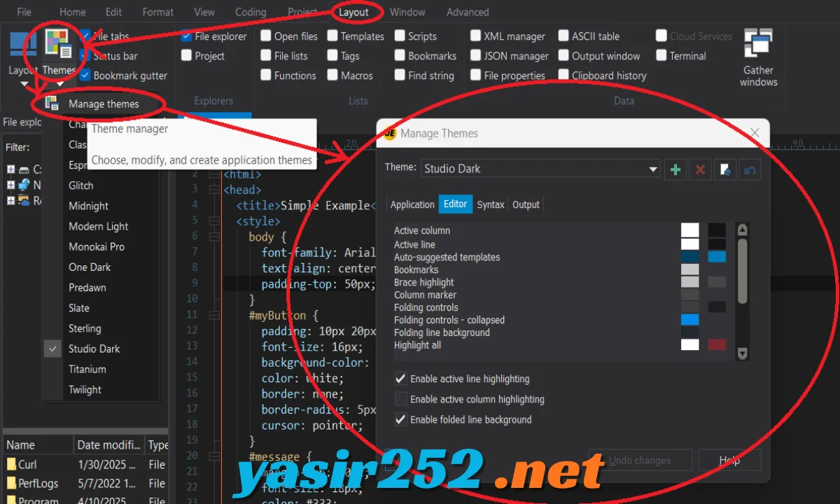Image resolution: width=840 pixels, height=504 pixels.
Task: Collapse the fold control at line 3 head
Action: click(214, 190)
